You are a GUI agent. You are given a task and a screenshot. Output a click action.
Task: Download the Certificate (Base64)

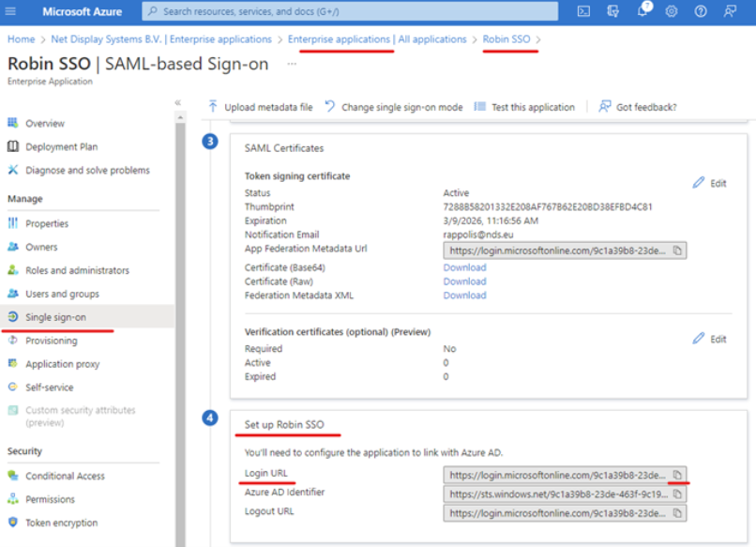click(464, 267)
